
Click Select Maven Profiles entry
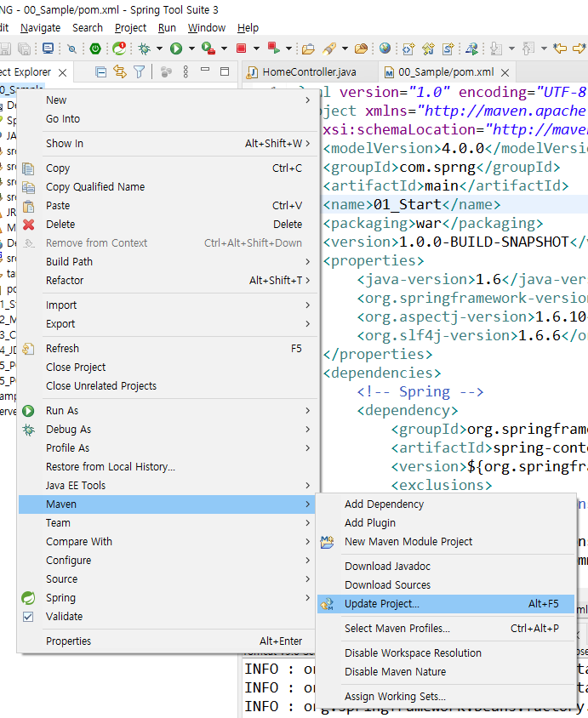(446, 628)
